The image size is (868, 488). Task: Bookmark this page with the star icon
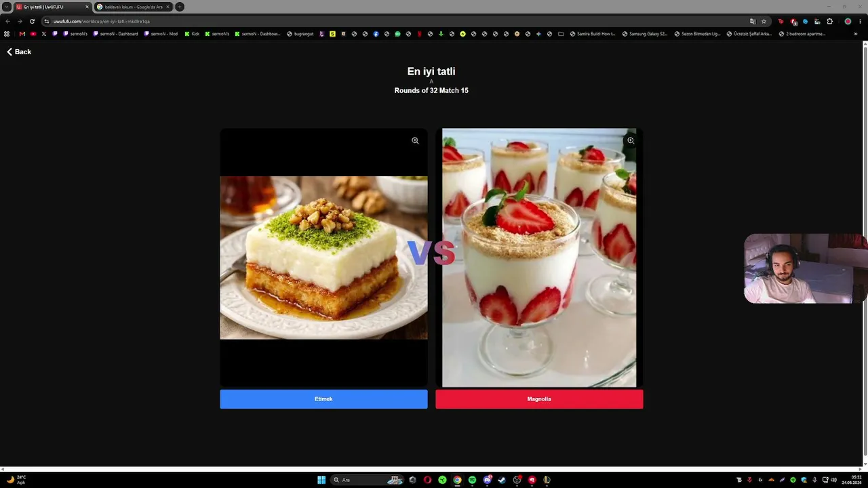(x=764, y=21)
